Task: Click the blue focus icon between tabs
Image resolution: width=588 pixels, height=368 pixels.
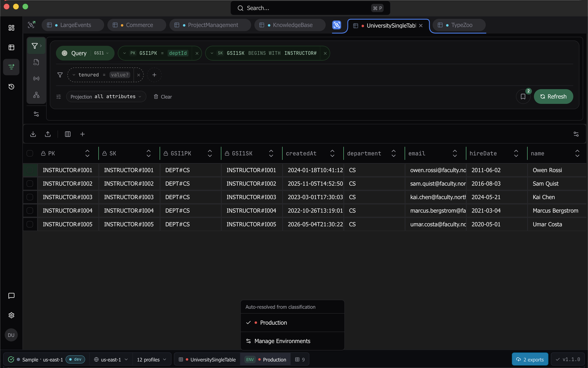Action: (337, 25)
